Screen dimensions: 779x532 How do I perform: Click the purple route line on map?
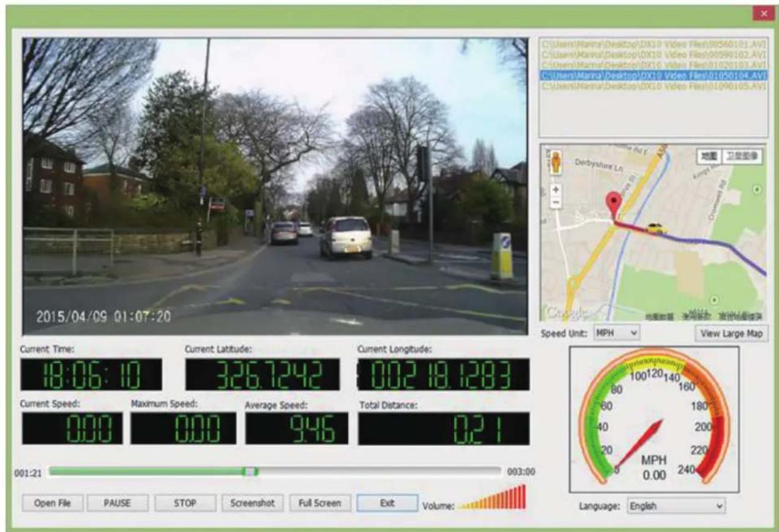click(716, 243)
